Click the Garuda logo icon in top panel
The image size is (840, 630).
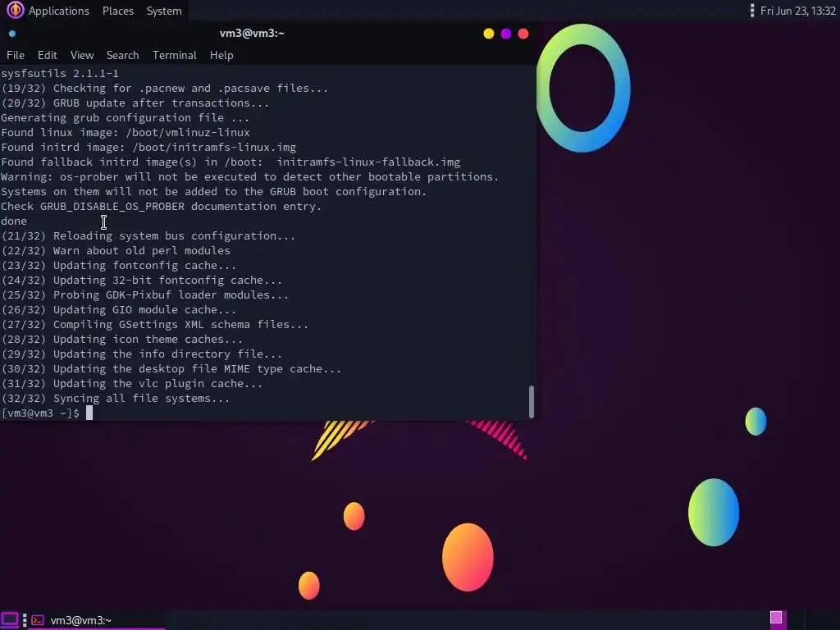coord(15,10)
